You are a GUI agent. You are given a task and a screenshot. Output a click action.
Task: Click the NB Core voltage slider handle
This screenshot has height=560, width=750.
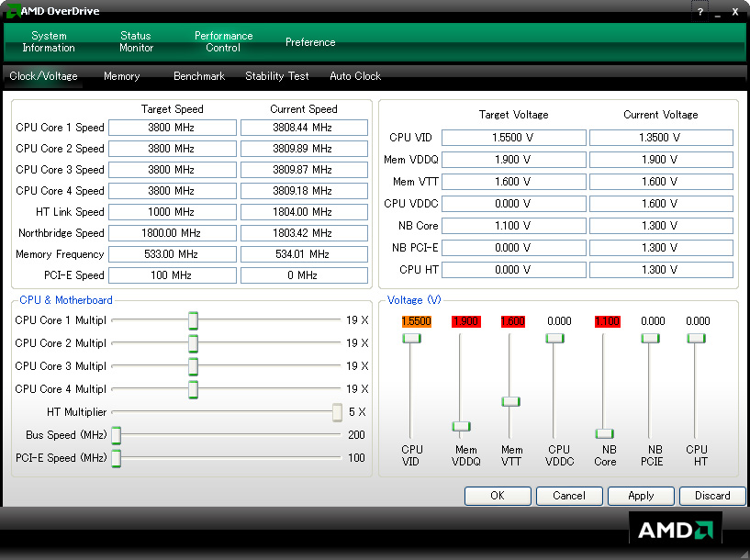(x=605, y=433)
